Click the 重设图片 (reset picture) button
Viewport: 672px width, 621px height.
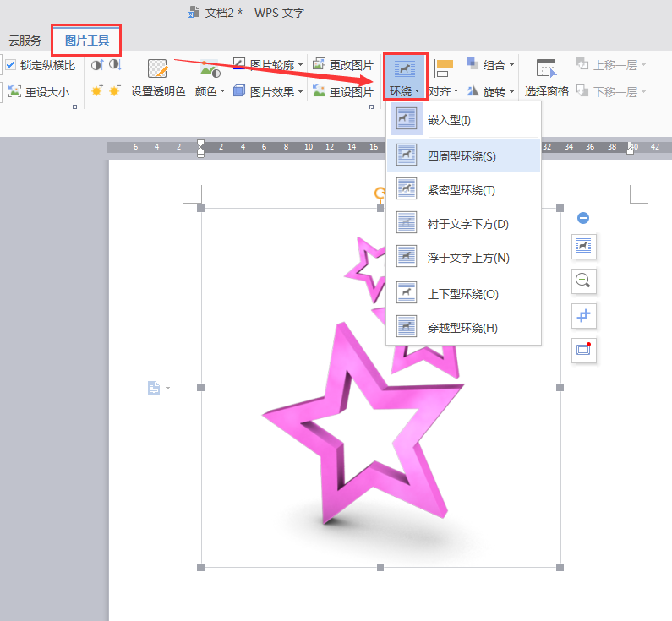342,91
